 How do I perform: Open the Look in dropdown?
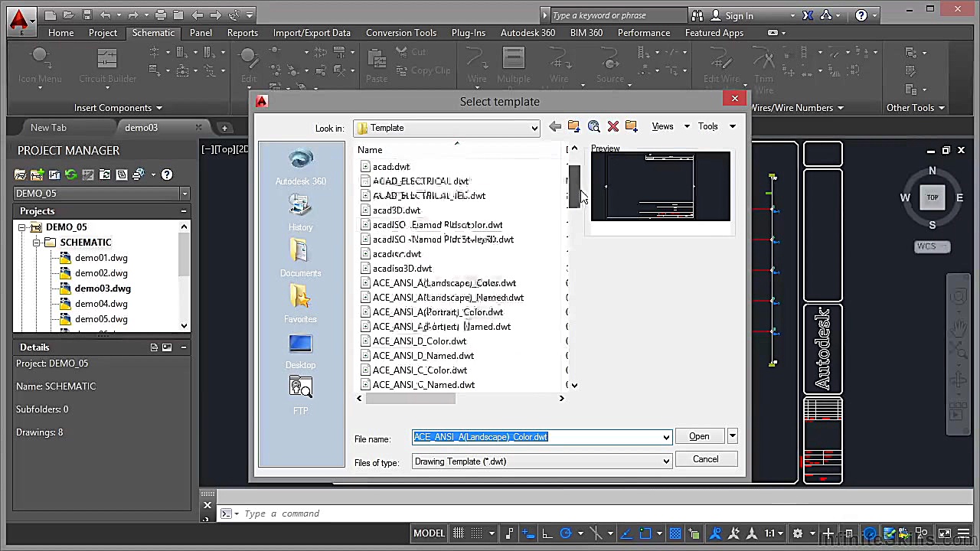tap(534, 128)
